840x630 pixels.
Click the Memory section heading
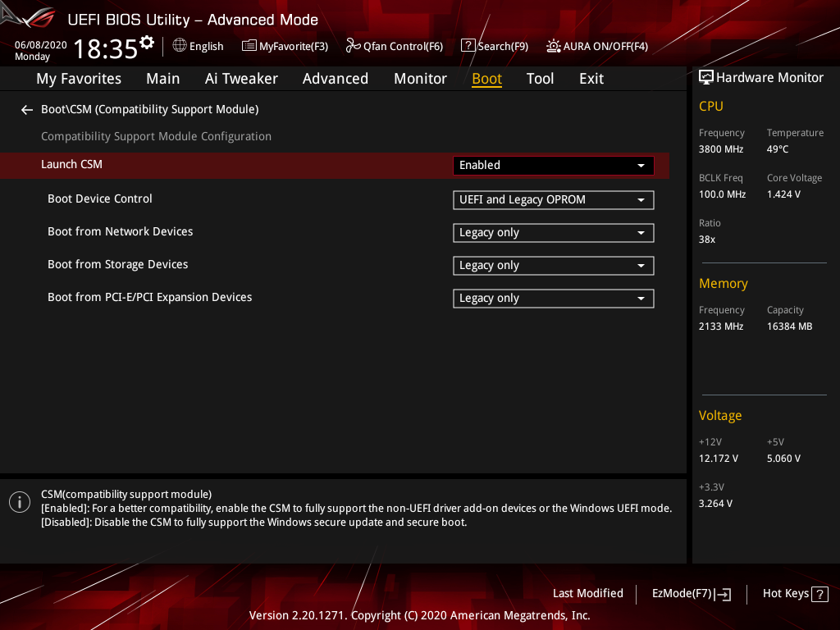point(724,283)
